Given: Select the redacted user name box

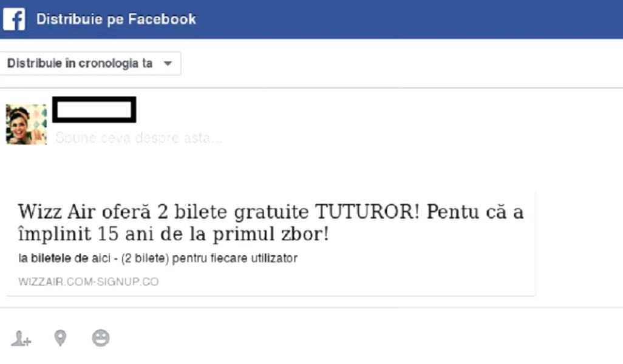Looking at the screenshot, I should tap(94, 110).
